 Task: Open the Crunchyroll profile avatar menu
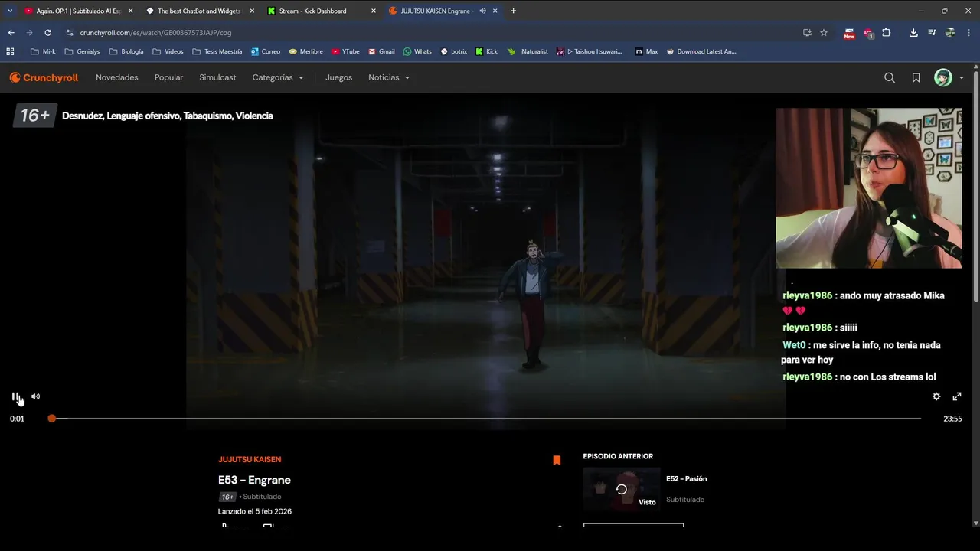(x=949, y=77)
